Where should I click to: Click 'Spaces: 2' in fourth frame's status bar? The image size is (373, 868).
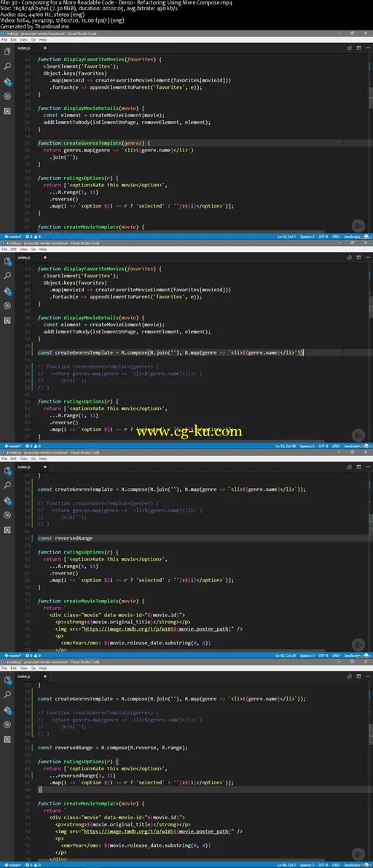tap(307, 864)
